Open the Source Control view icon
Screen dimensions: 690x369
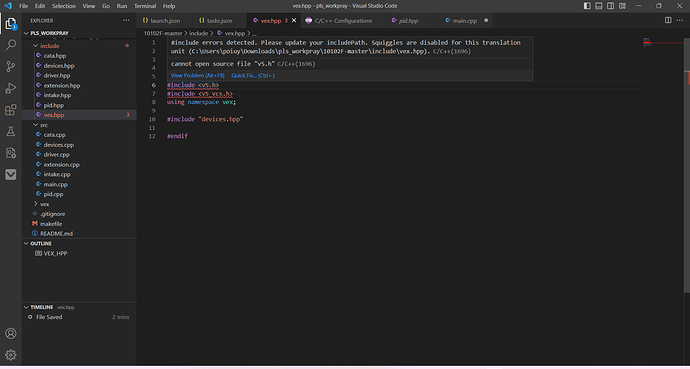(x=11, y=67)
